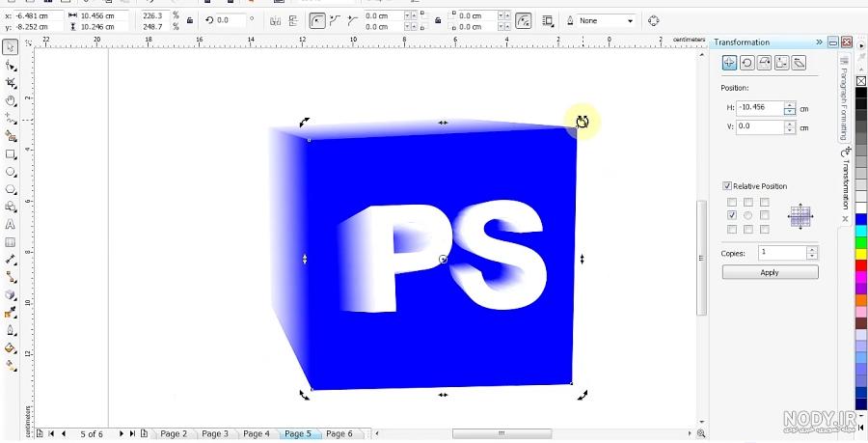Open the outline width None dropdown
The width and height of the screenshot is (868, 443).
[630, 21]
